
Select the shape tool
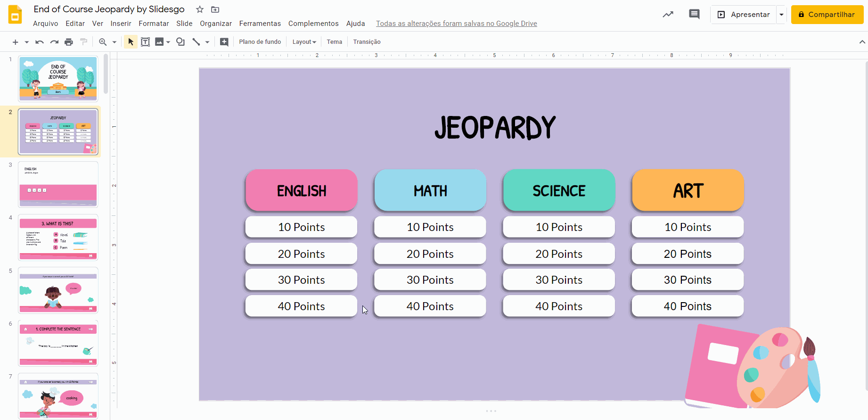point(180,42)
